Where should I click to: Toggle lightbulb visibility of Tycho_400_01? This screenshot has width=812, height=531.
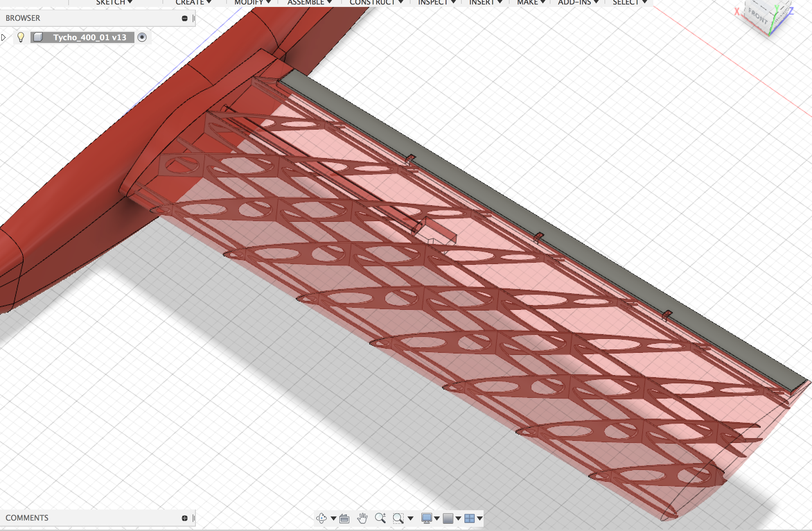pyautogui.click(x=21, y=37)
